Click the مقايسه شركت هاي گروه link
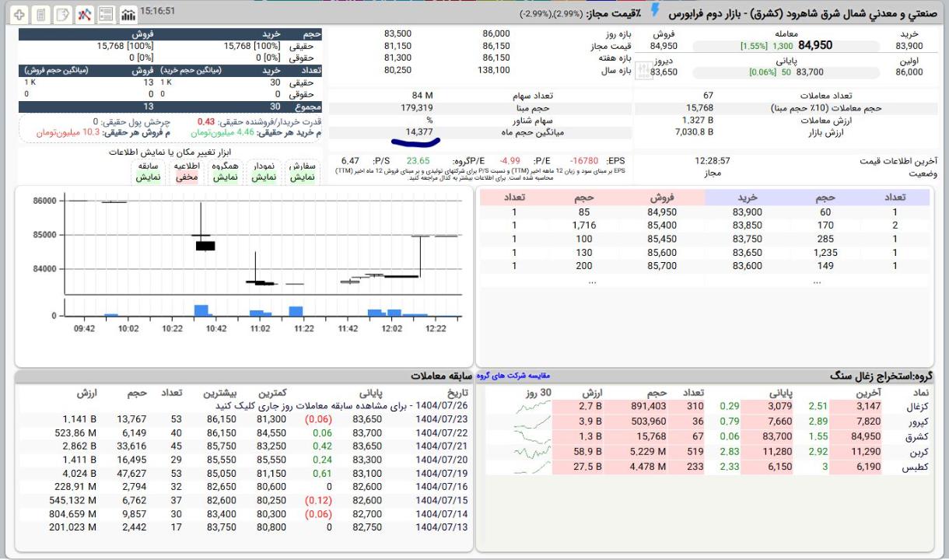This screenshot has height=560, width=949. (513, 376)
